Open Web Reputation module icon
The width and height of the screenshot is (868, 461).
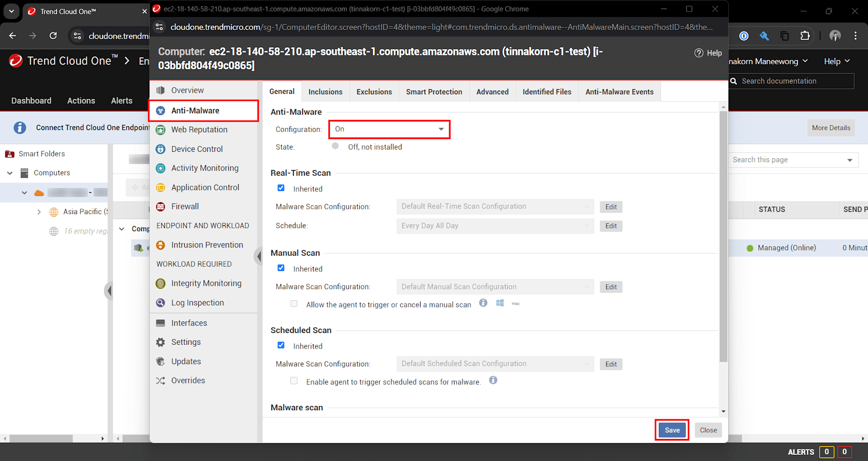(x=161, y=130)
